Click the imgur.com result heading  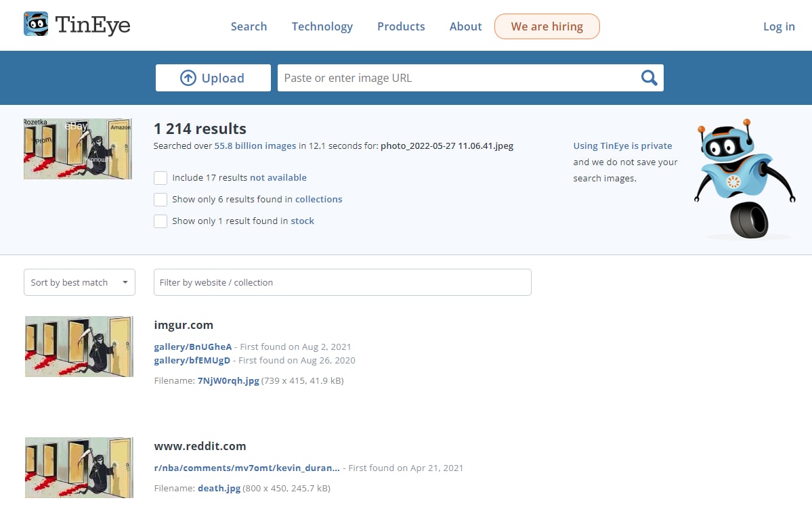click(184, 325)
